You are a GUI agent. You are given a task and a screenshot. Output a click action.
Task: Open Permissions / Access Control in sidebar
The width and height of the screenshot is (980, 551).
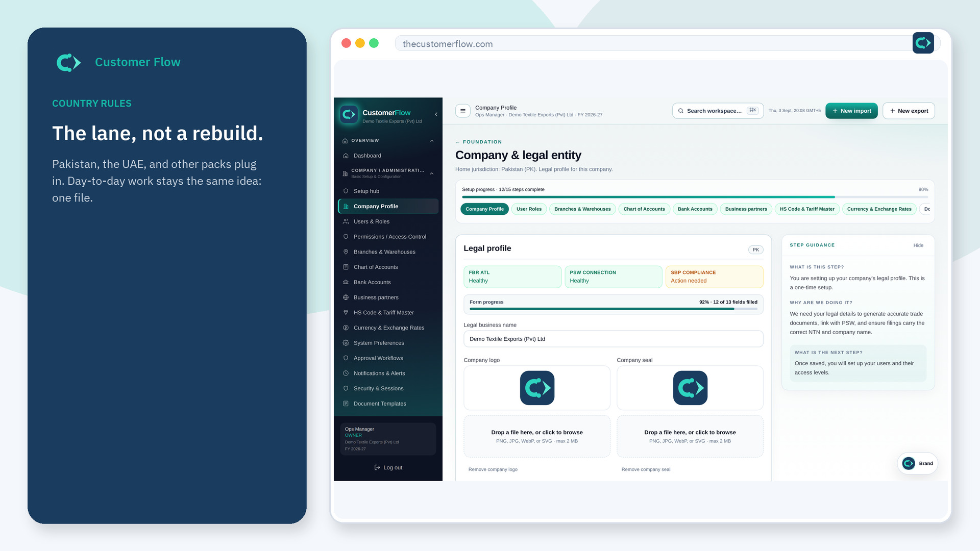pyautogui.click(x=388, y=237)
